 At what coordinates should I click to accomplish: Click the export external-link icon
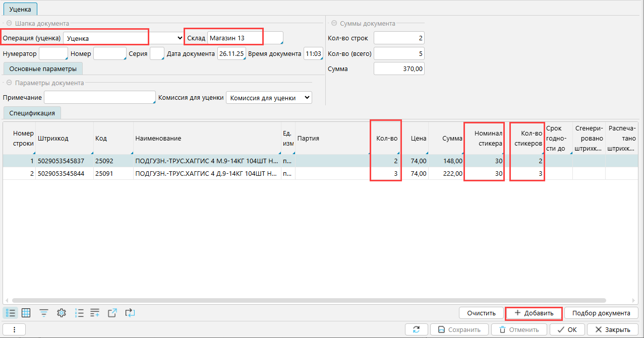(x=113, y=313)
